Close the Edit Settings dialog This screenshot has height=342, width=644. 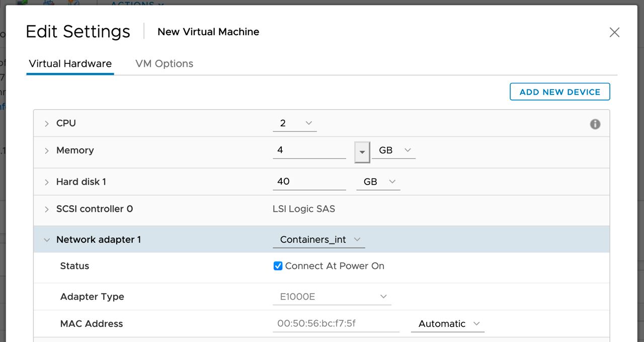click(614, 33)
